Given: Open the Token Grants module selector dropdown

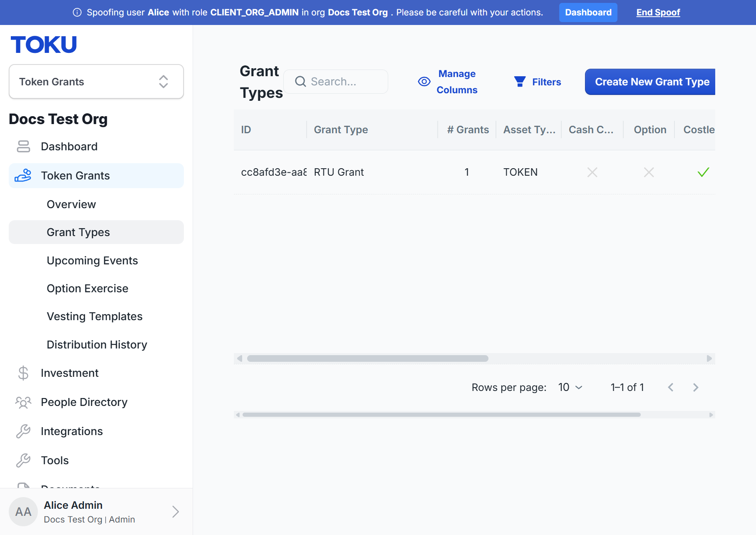Looking at the screenshot, I should pyautogui.click(x=96, y=82).
